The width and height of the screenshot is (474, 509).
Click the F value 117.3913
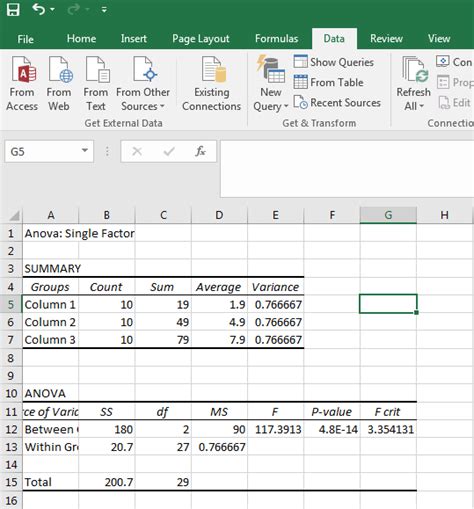pyautogui.click(x=275, y=429)
